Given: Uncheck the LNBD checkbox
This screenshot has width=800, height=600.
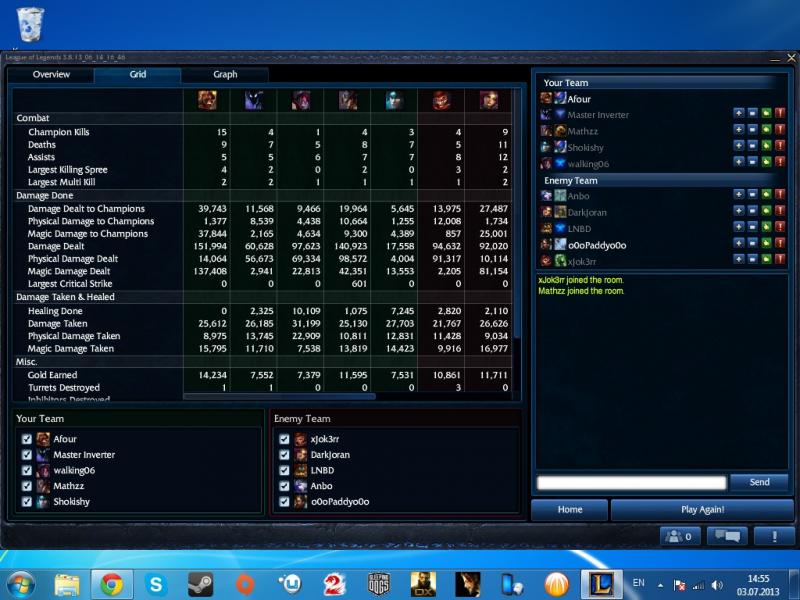Looking at the screenshot, I should 284,470.
